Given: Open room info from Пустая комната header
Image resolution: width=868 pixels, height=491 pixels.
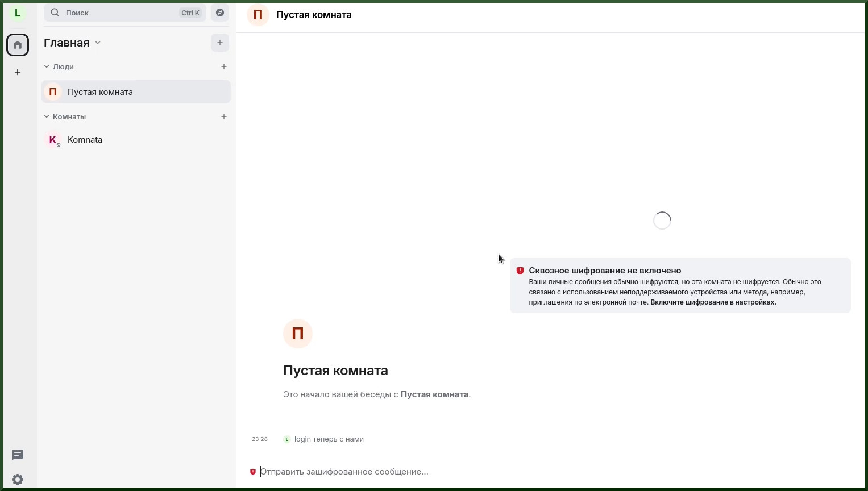Looking at the screenshot, I should [314, 15].
